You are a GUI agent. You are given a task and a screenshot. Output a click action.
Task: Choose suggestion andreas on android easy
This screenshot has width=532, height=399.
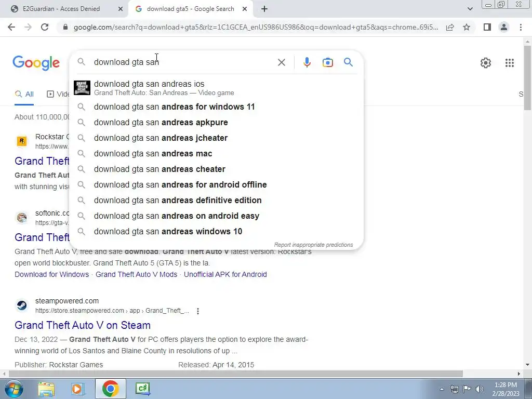pyautogui.click(x=216, y=216)
